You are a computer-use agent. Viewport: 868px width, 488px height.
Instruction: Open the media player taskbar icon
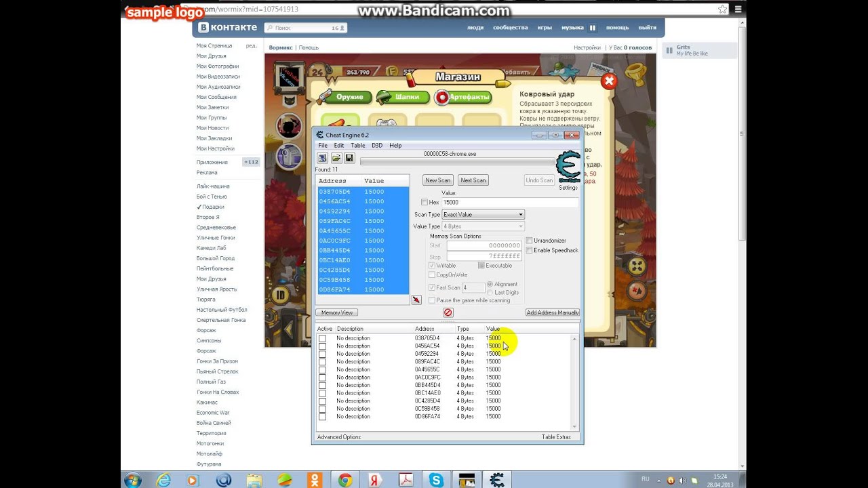[193, 480]
